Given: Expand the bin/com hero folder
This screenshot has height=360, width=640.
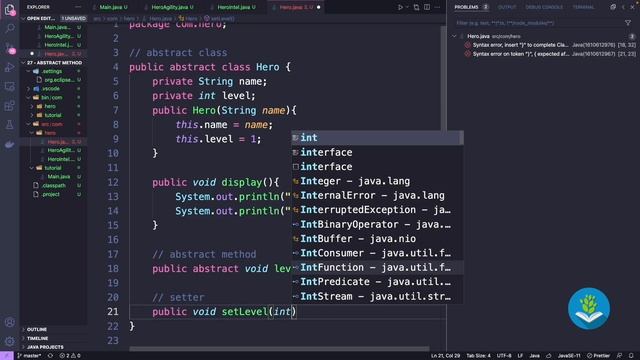Looking at the screenshot, I should tap(53, 106).
